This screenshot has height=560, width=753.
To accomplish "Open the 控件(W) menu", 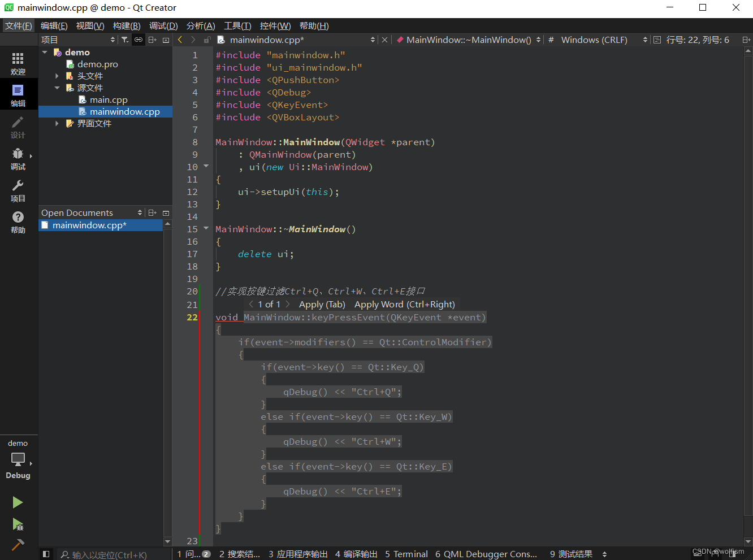I will tap(275, 26).
